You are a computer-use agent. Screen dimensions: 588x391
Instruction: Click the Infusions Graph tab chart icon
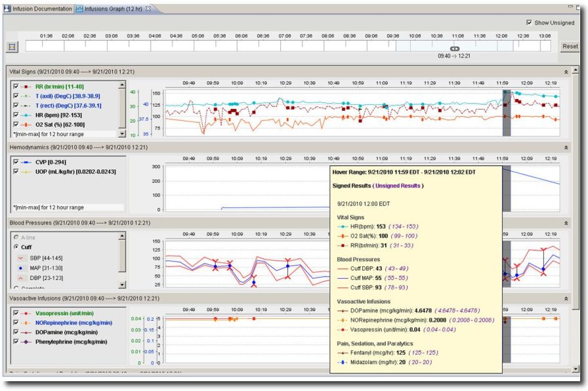pos(79,9)
